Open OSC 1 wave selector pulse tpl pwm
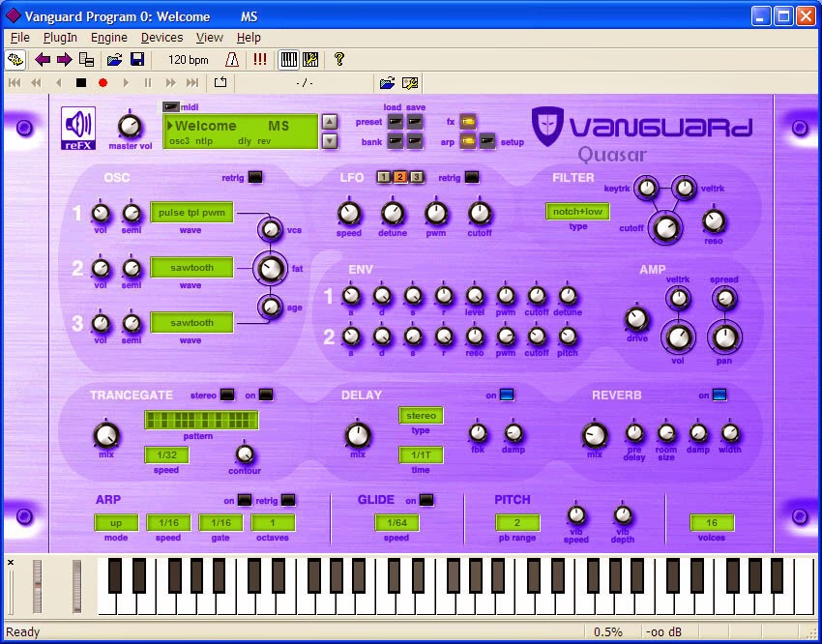822x644 pixels. (191, 212)
